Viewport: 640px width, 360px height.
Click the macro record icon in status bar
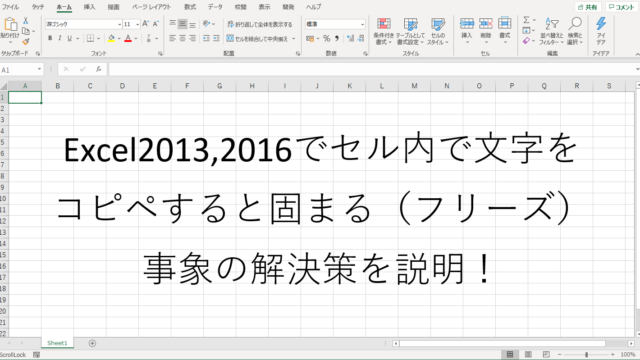pos(36,355)
